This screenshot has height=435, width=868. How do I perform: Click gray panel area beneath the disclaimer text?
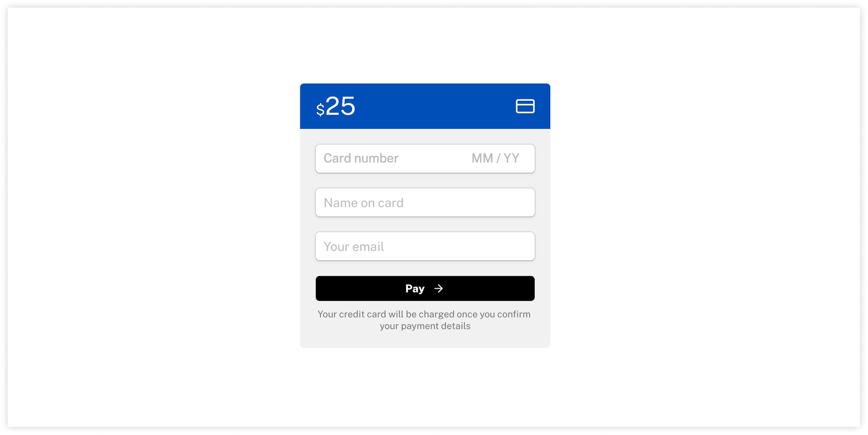point(425,340)
